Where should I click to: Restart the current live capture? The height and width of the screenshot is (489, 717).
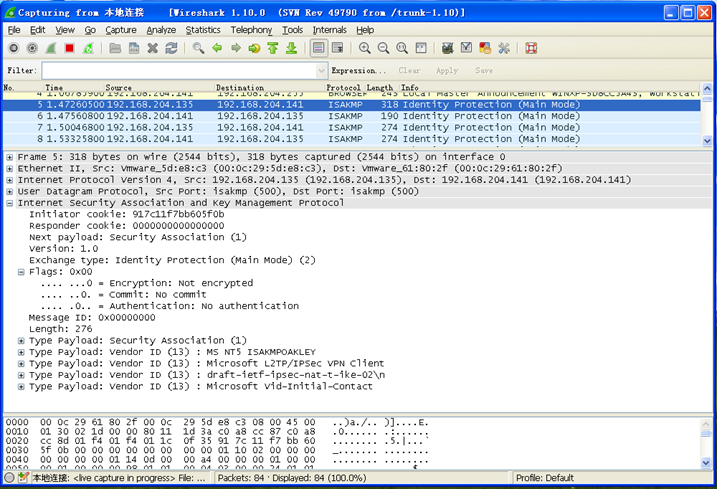click(x=89, y=48)
